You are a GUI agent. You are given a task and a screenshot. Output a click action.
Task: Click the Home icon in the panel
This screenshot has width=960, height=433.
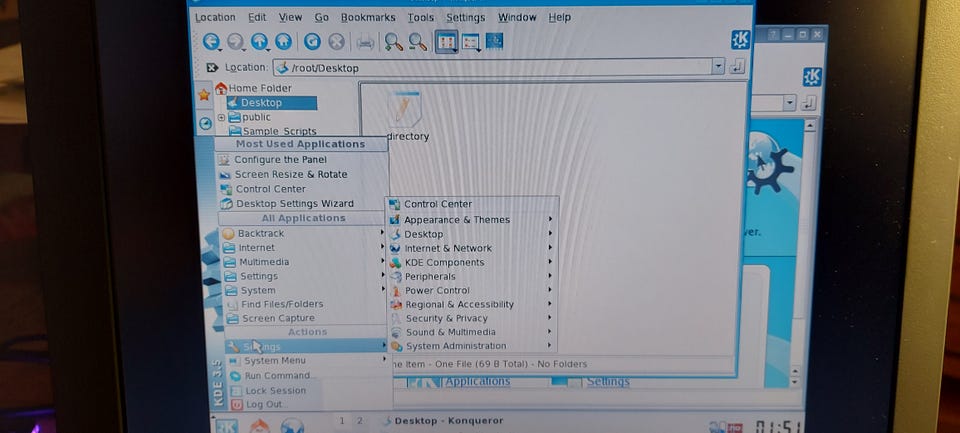[x=260, y=425]
